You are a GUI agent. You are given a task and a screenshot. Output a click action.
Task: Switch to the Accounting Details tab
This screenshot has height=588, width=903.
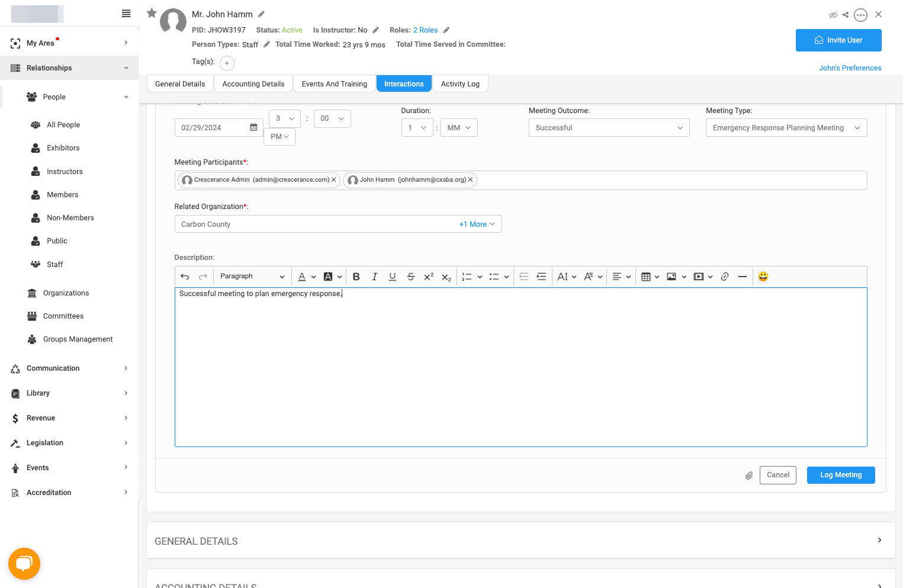click(x=253, y=84)
